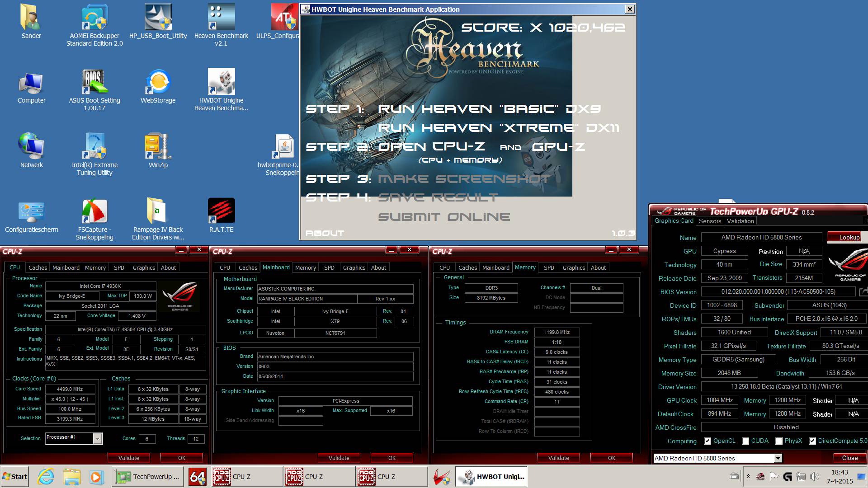Click ABOUT in HWBOT Heaven window

coord(325,233)
